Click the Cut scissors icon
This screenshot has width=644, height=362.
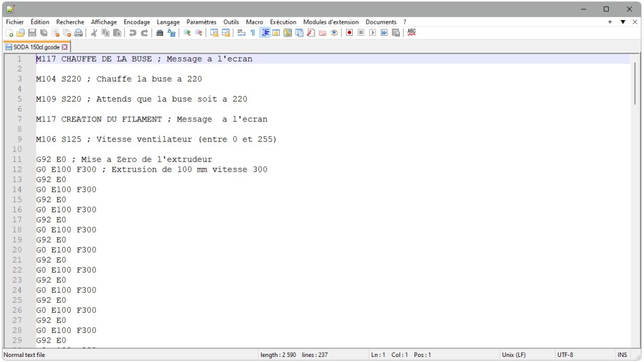point(94,33)
